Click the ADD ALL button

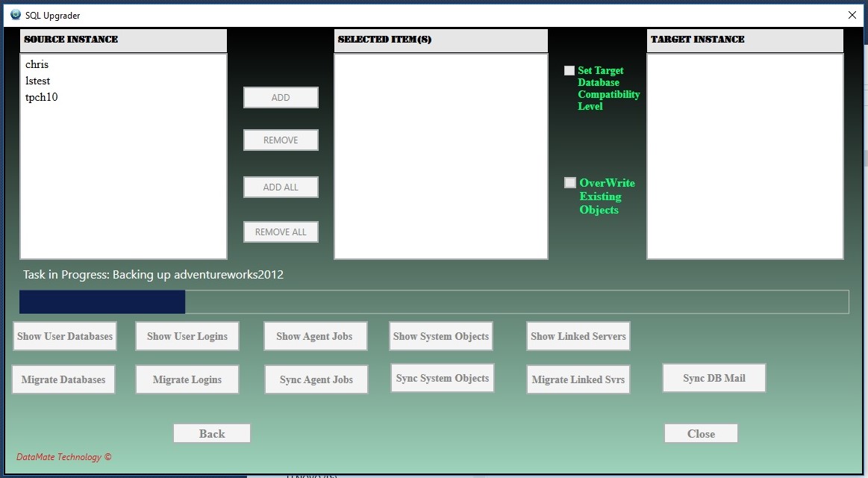coord(281,187)
